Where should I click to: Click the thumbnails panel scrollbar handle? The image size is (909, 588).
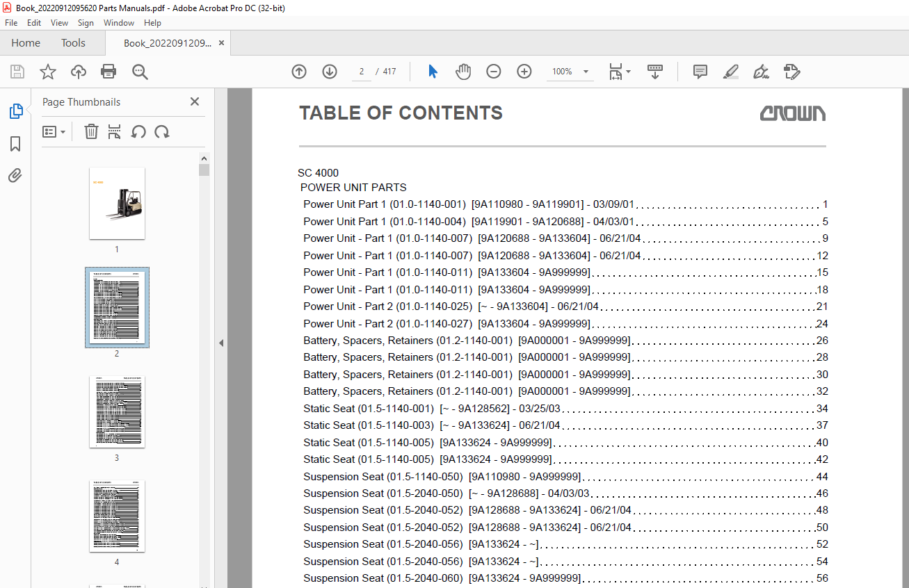(x=204, y=170)
